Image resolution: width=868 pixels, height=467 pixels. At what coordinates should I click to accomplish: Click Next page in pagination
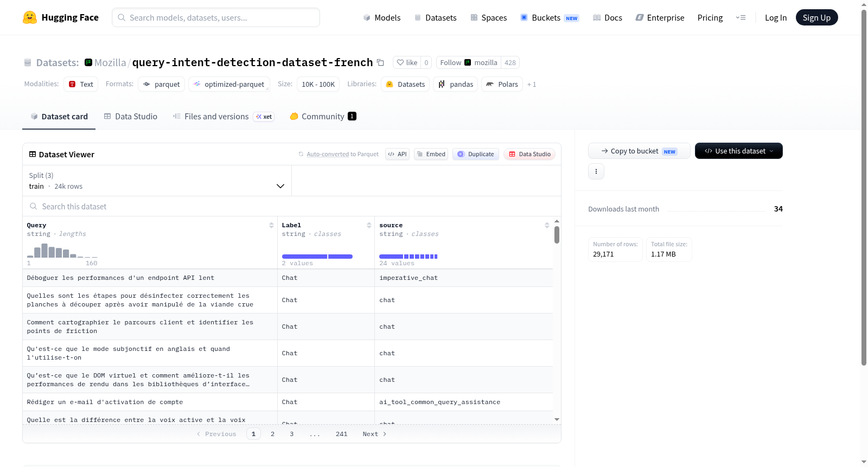coord(374,434)
